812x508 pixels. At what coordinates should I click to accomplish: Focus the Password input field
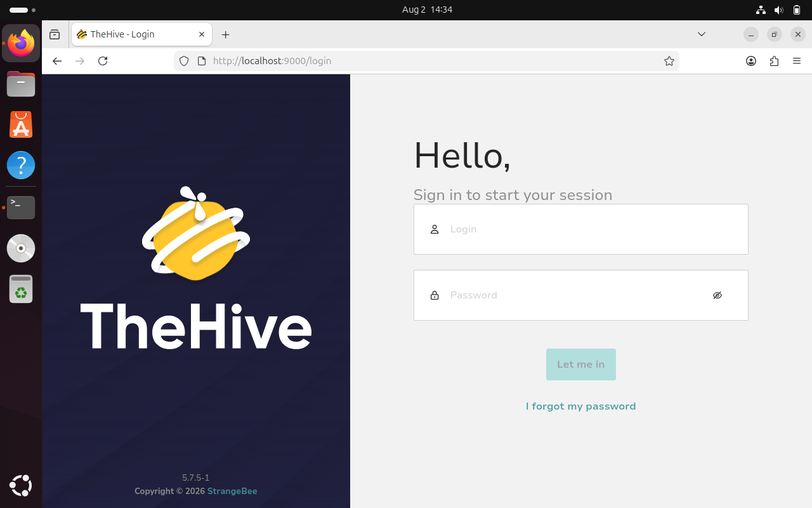pos(581,295)
